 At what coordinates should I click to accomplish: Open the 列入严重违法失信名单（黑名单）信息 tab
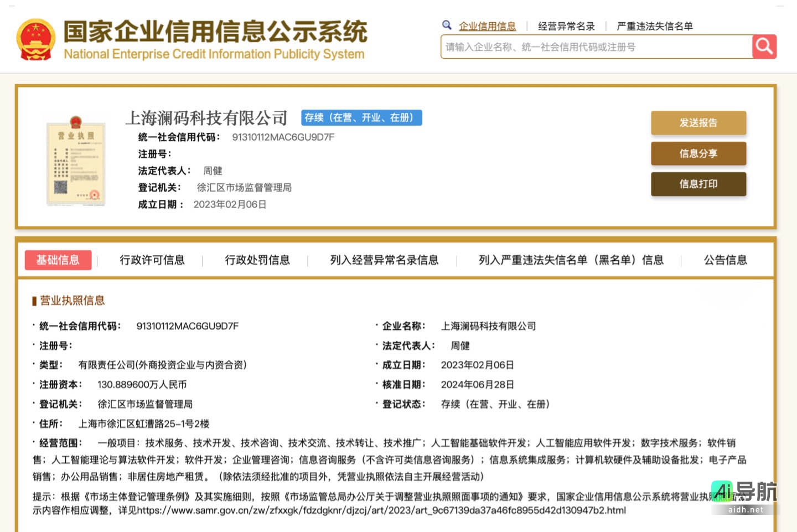click(x=571, y=260)
